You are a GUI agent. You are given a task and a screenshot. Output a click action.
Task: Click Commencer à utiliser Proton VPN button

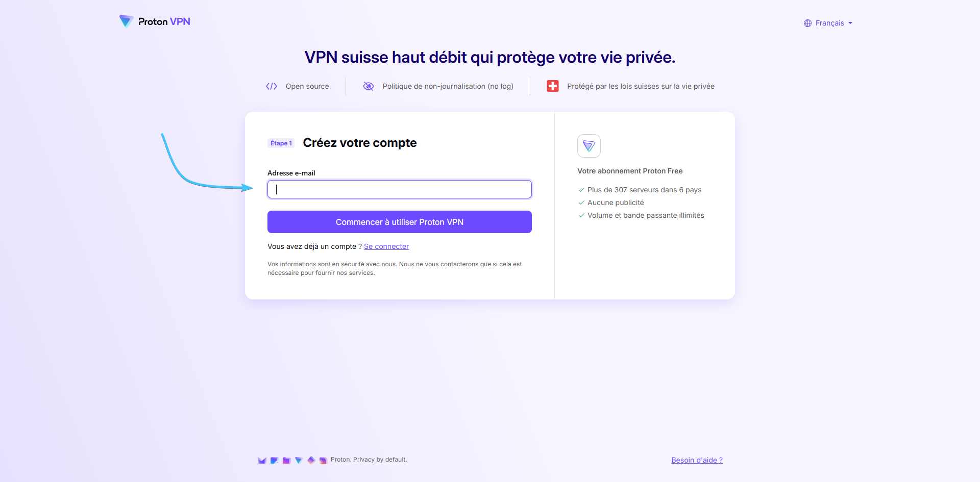tap(400, 222)
